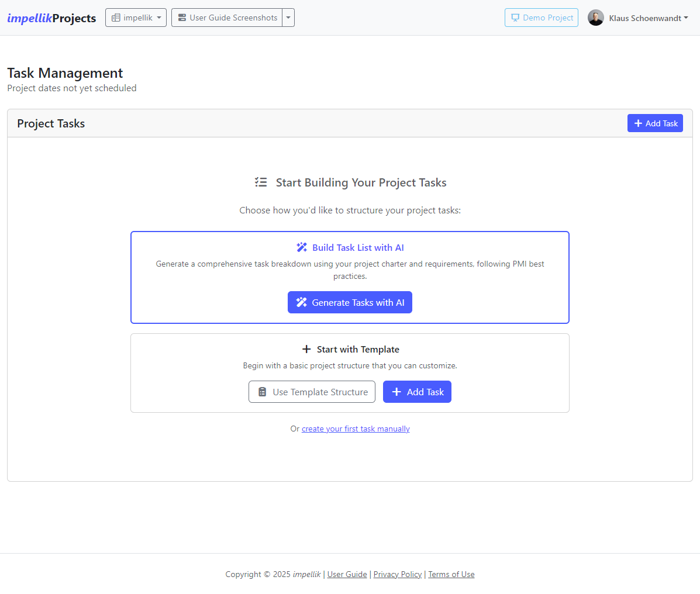Click the building icon in the impellik dropdown
700x594 pixels.
(x=116, y=18)
